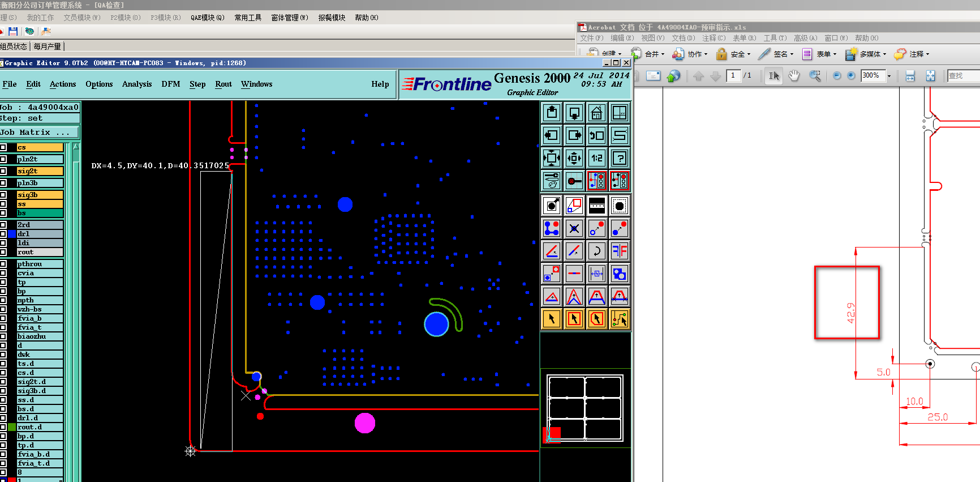Image resolution: width=980 pixels, height=482 pixels.
Task: Click the pan right icon in Genesis
Action: 574,135
